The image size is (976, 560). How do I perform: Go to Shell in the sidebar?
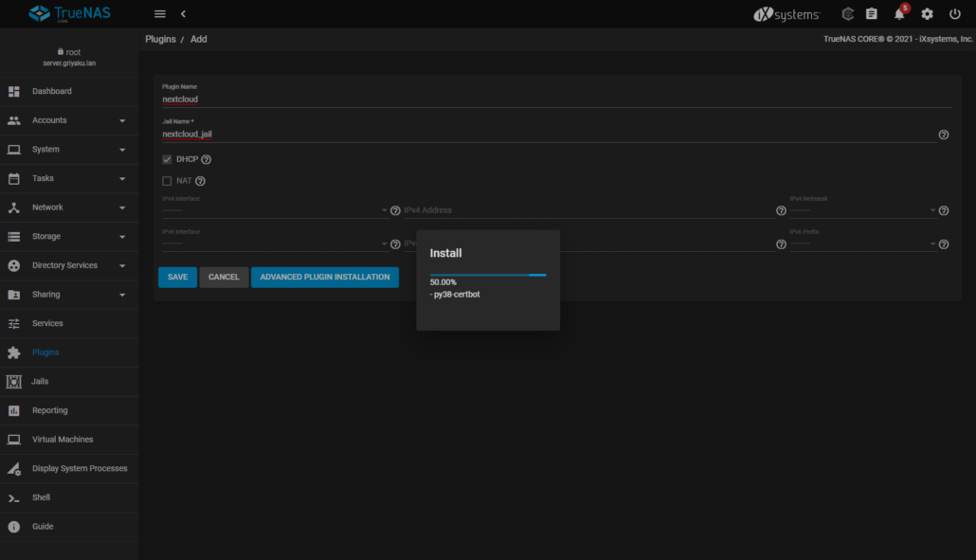pos(41,497)
